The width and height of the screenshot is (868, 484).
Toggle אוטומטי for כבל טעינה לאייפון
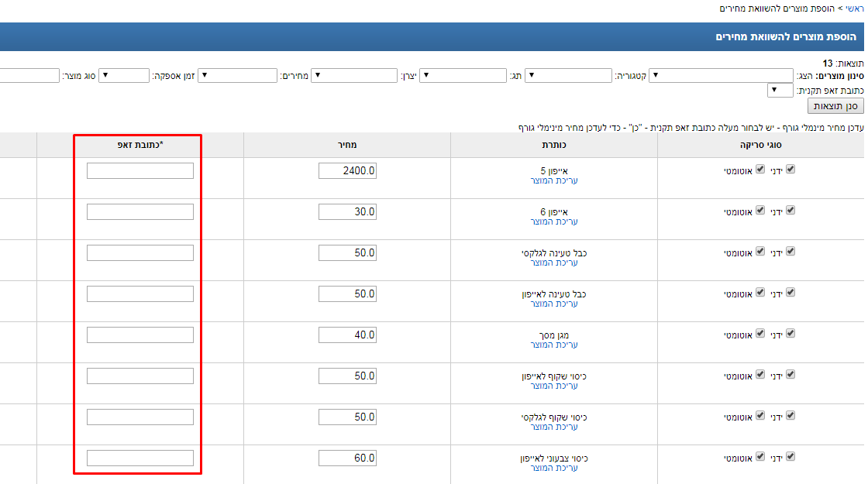(760, 292)
